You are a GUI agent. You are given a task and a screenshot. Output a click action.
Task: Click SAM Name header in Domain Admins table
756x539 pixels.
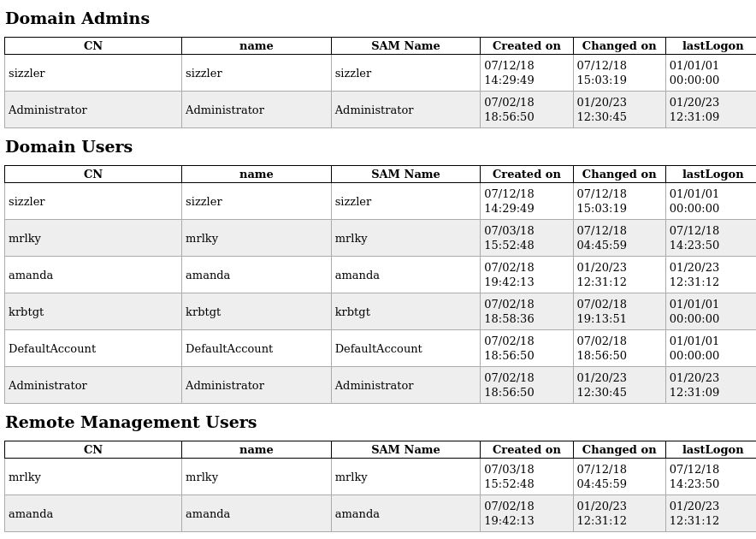click(x=405, y=46)
